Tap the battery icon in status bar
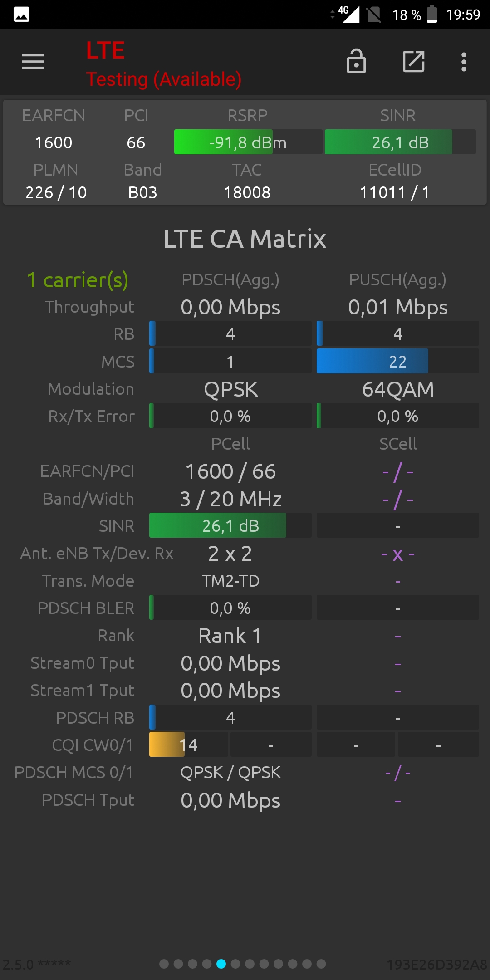 [432, 14]
